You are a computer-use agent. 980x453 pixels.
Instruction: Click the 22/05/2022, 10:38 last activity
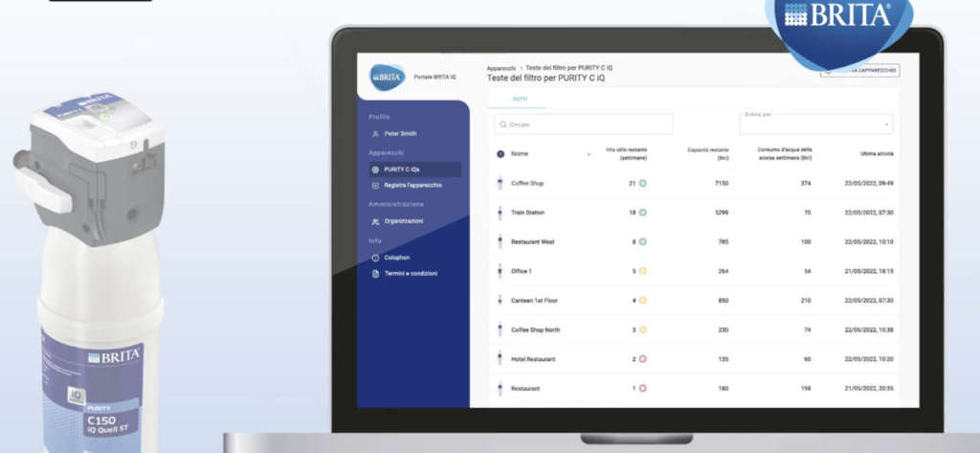[869, 329]
